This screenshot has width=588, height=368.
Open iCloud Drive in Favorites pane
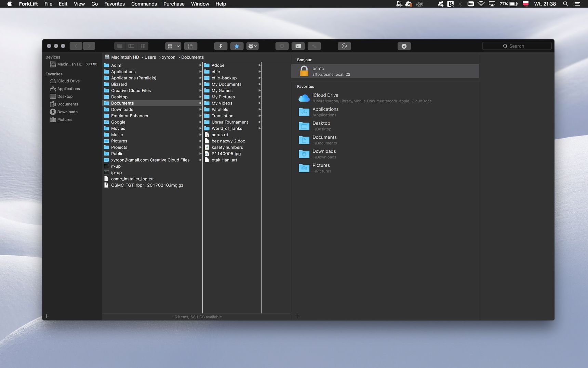(385, 98)
